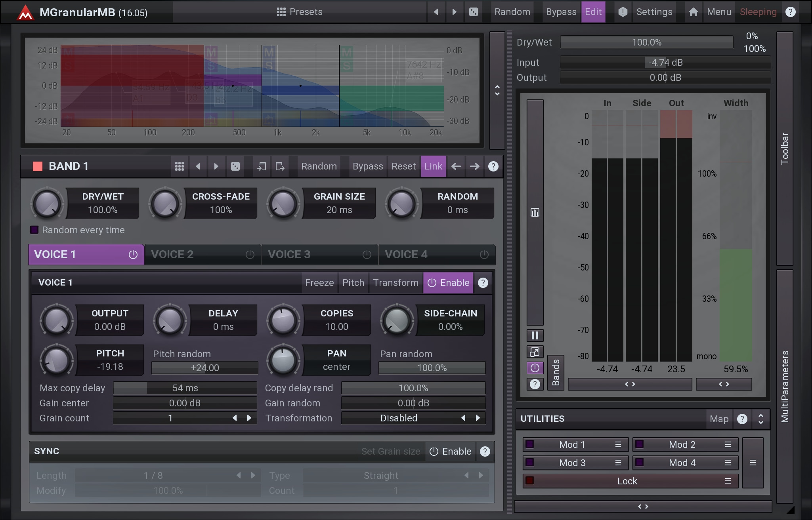Open the MultiParameters vertical tab

(785, 387)
